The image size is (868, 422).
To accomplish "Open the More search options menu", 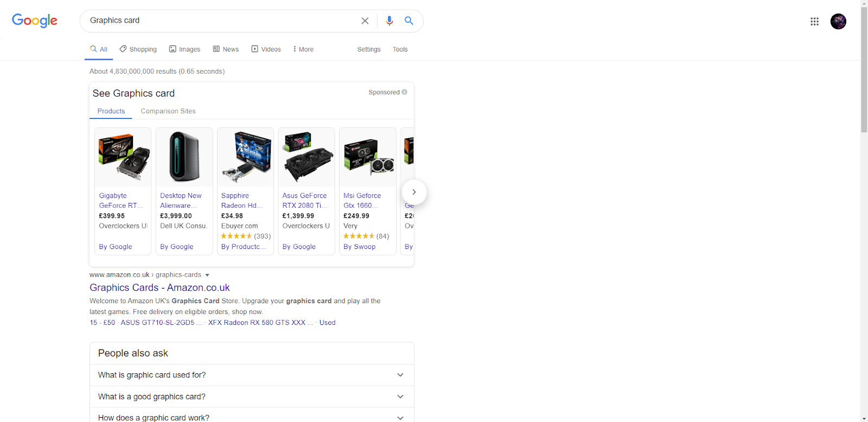I will click(303, 49).
